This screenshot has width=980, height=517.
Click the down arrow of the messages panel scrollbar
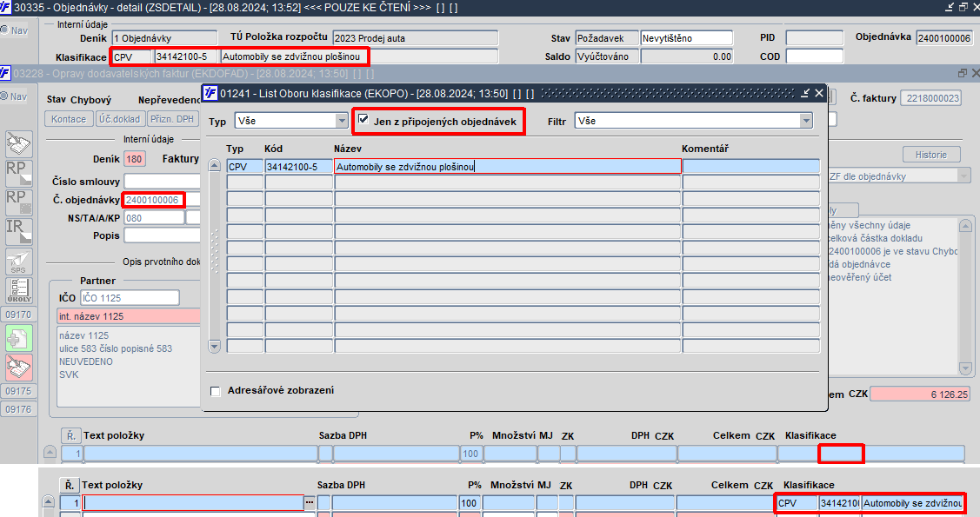coord(965,369)
